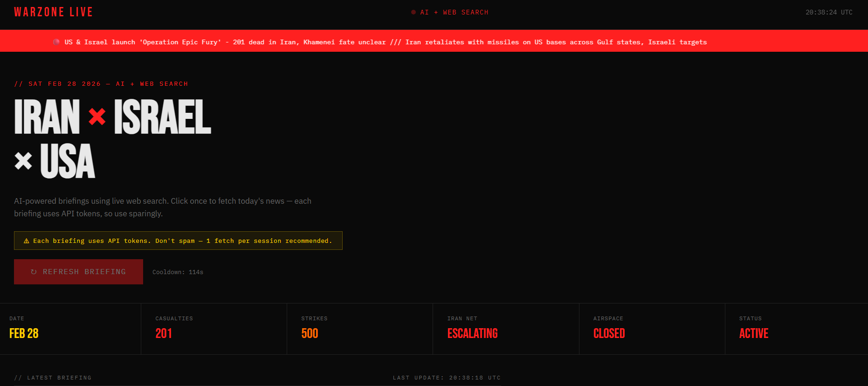Click the ISRAEL headline word
Viewport: 868px width, 386px height.
(163, 117)
